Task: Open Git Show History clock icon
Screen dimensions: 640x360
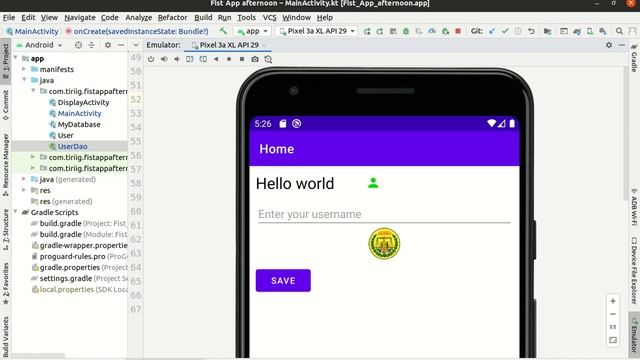Action: point(518,31)
